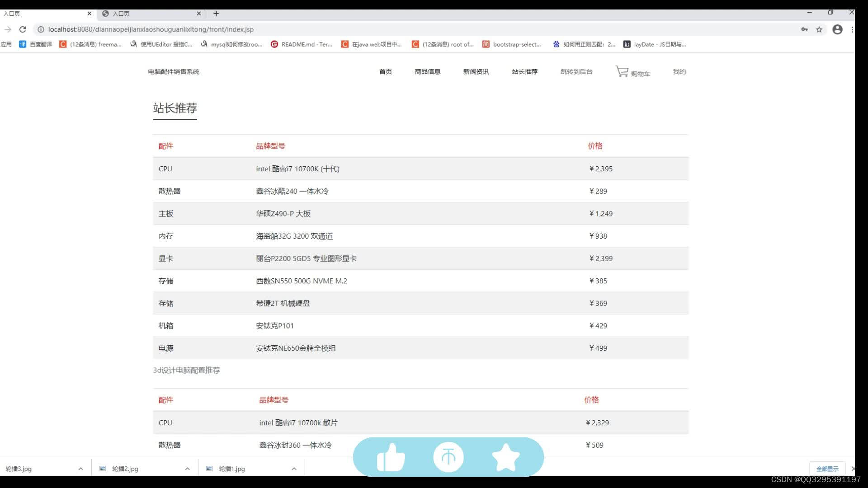Screen dimensions: 868x488
Task: Click the ￥2,399 price cell
Action: tap(600, 258)
